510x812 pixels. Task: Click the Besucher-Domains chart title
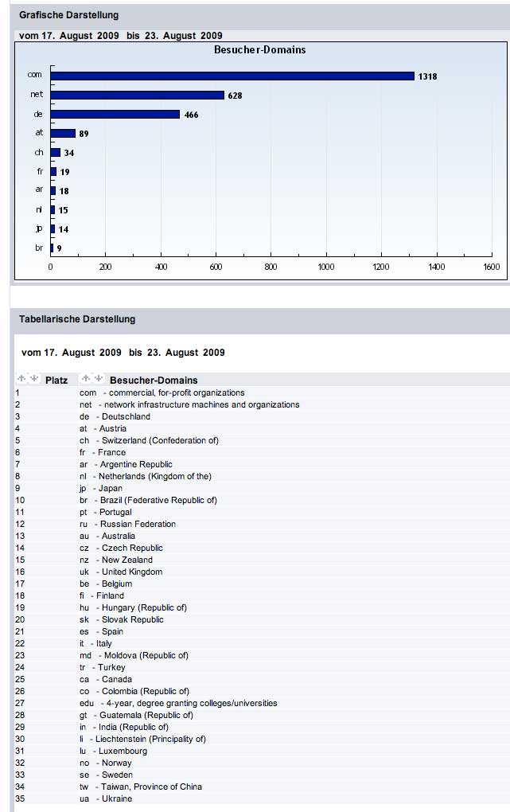point(259,49)
